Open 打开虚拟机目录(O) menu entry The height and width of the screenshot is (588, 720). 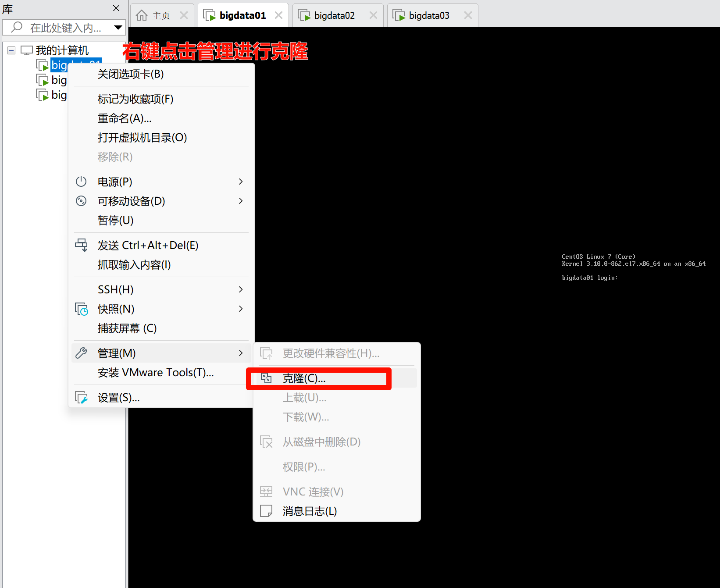(x=161, y=138)
